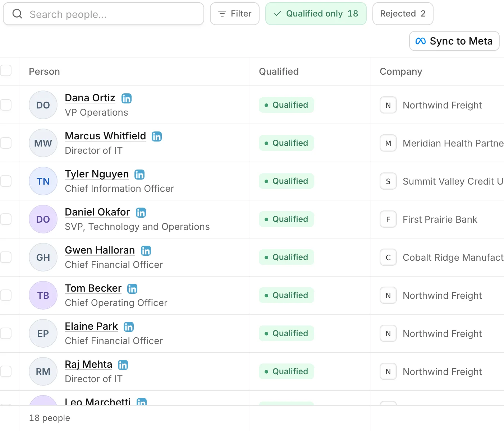The image size is (504, 431).
Task: Open Elaine Park's name link
Action: click(91, 326)
